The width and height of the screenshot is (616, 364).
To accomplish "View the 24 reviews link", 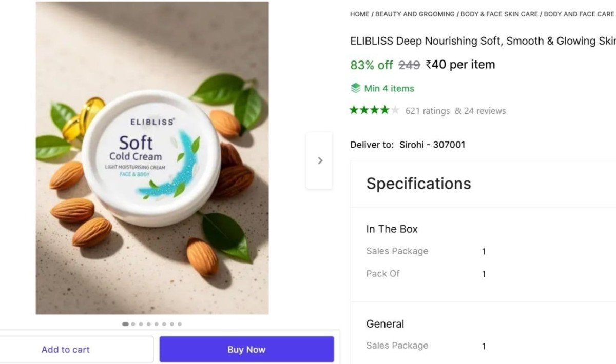I will pos(480,111).
